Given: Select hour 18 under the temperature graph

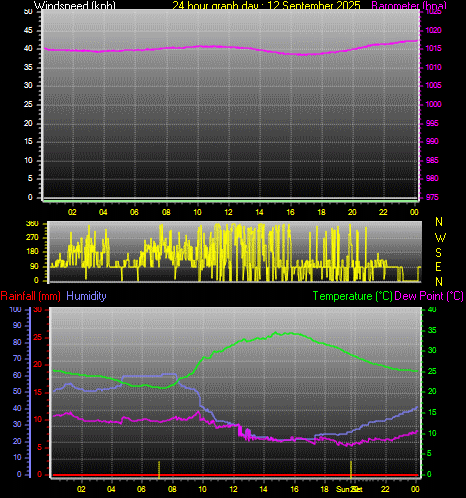Looking at the screenshot, I should click(x=324, y=489).
